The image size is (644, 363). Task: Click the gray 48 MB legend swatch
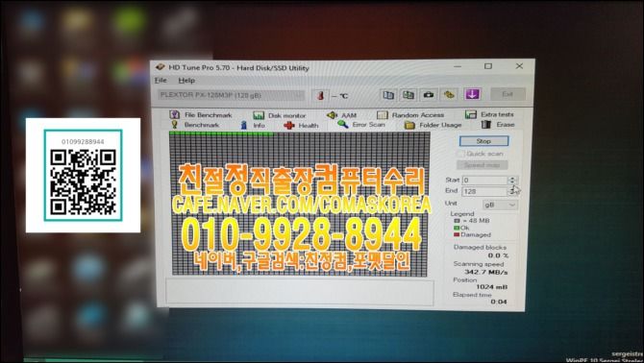pyautogui.click(x=457, y=221)
